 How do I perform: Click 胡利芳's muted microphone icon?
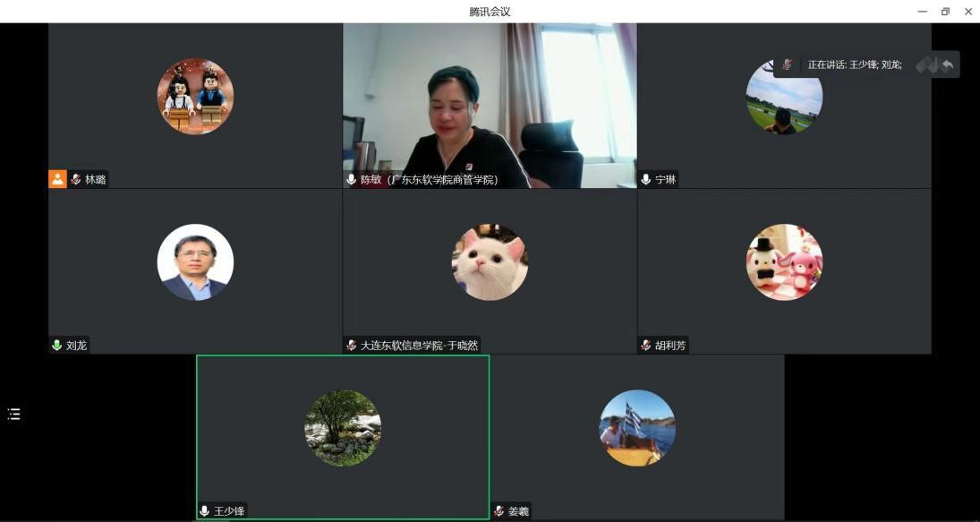[x=646, y=346]
